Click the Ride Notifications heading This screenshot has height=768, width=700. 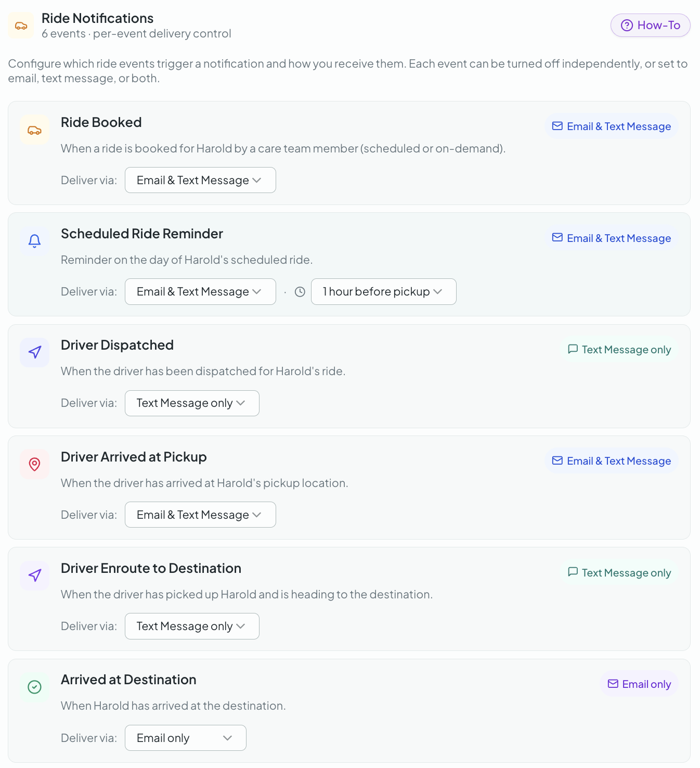pyautogui.click(x=97, y=18)
